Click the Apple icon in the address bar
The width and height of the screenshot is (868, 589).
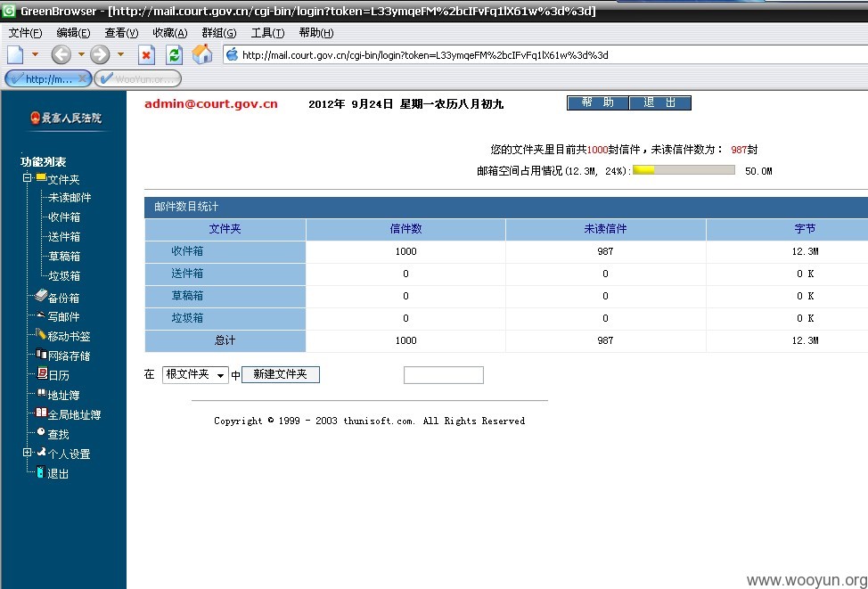[232, 54]
